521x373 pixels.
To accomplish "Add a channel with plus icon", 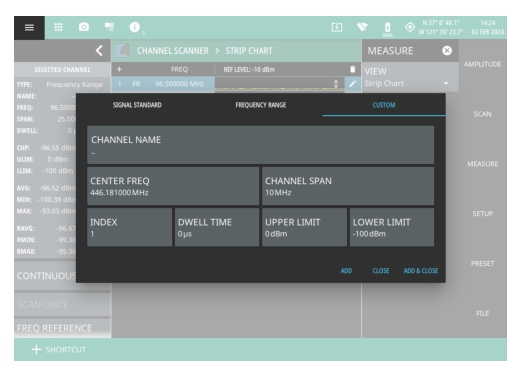I will click(119, 69).
